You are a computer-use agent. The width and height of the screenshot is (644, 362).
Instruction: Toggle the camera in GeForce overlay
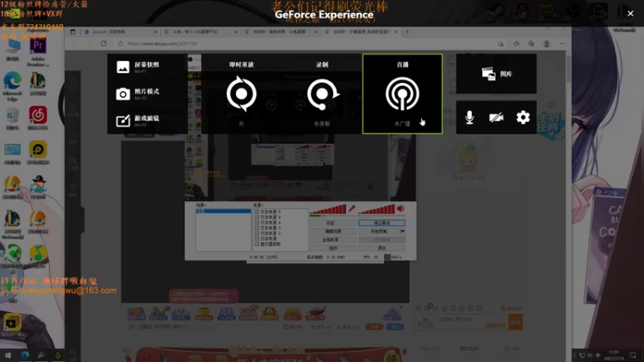click(x=496, y=117)
